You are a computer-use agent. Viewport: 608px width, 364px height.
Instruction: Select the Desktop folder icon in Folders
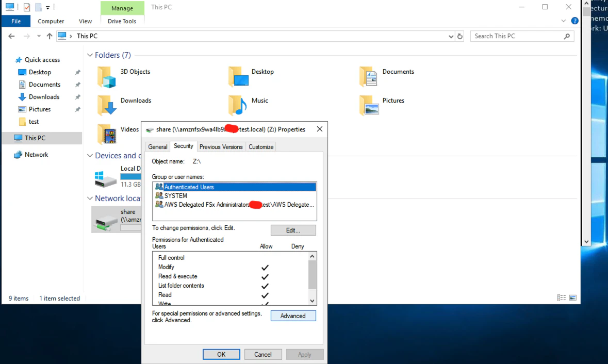coord(238,77)
